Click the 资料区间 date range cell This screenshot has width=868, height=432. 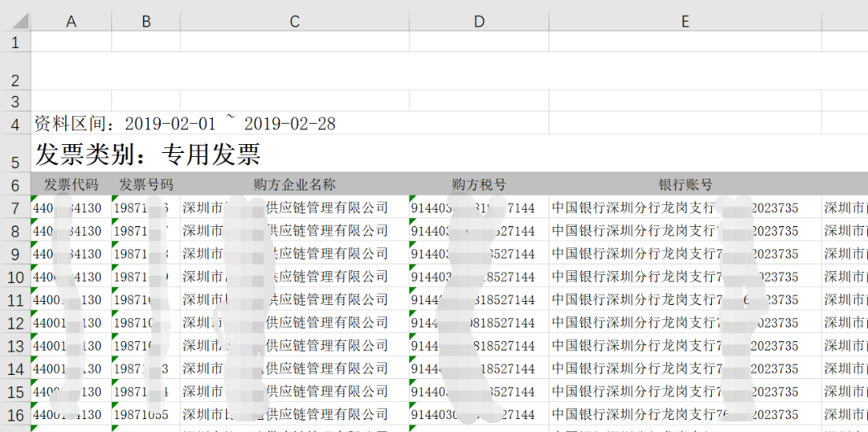point(289,123)
